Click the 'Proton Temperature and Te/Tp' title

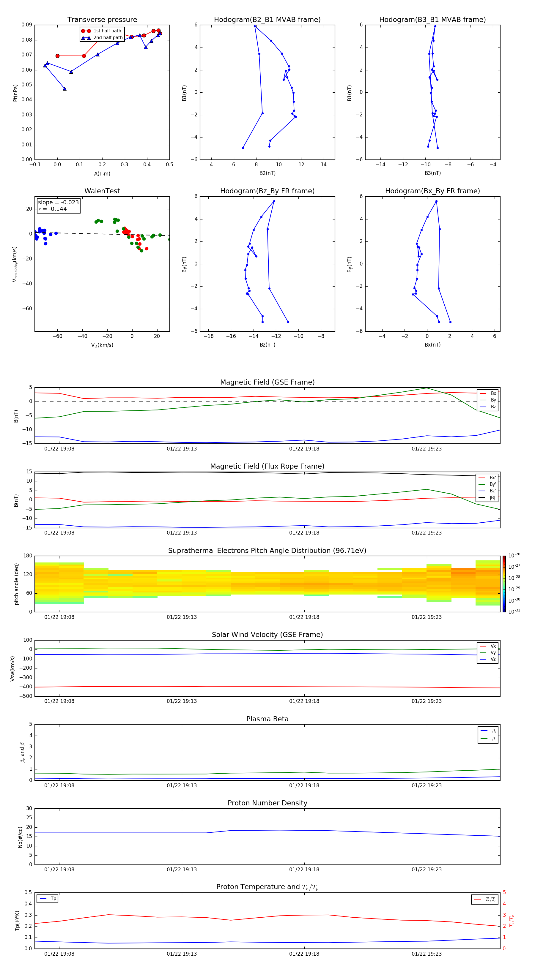coord(267,887)
